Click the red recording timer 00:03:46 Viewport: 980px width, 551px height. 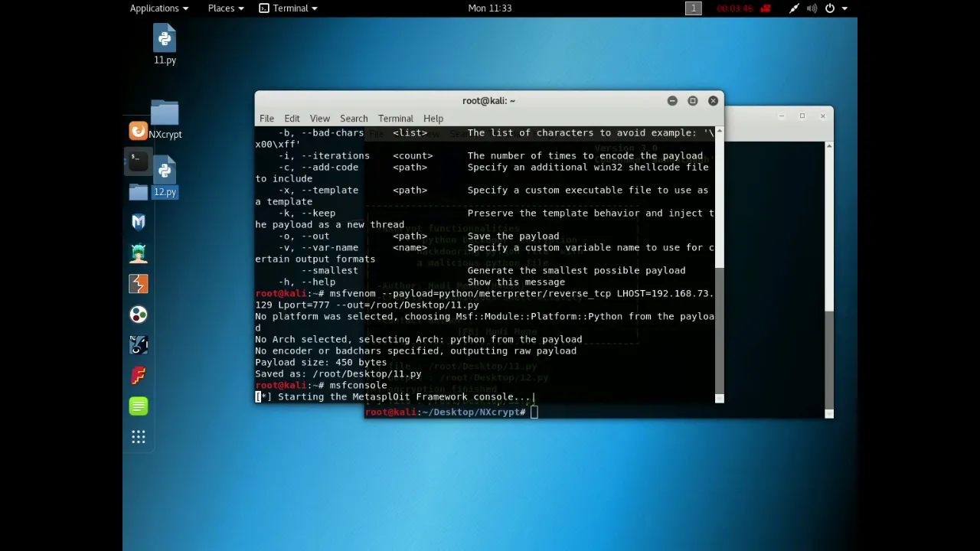coord(735,8)
